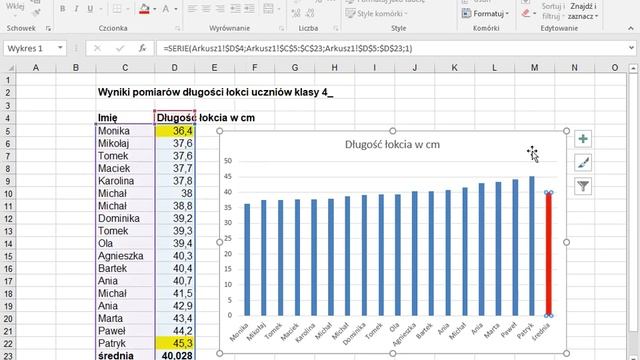Screen dimensions: 640x360
Task: Click the font color A icon
Action: [x=166, y=9]
